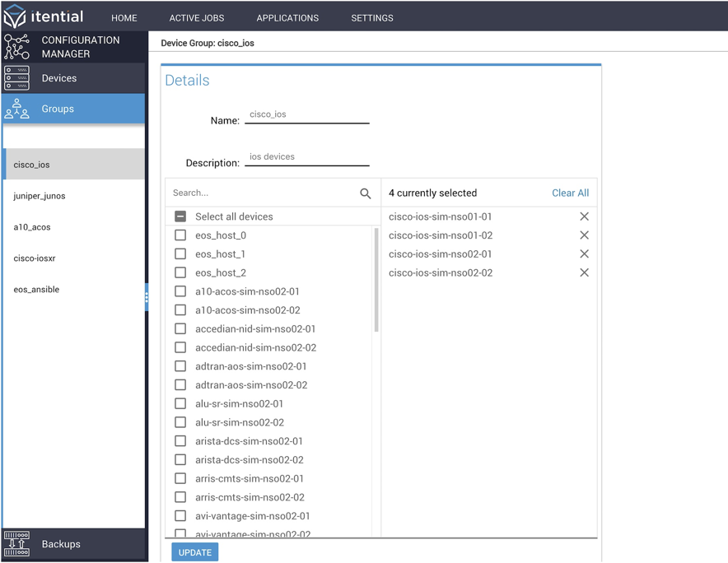Toggle the Select all devices checkbox
728x563 pixels.
[x=180, y=216]
